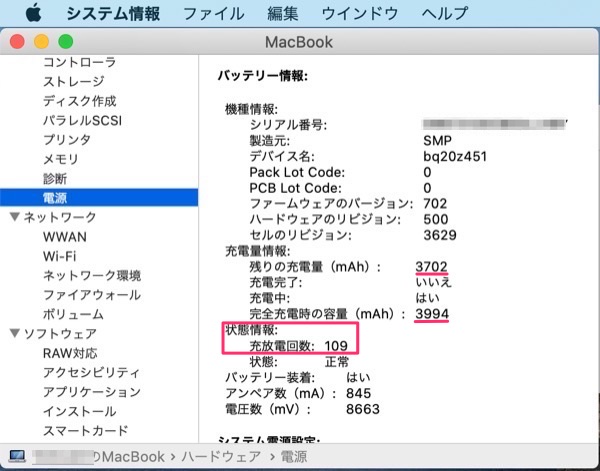Click the 状態 value 正常
The height and width of the screenshot is (471, 600).
[x=337, y=362]
